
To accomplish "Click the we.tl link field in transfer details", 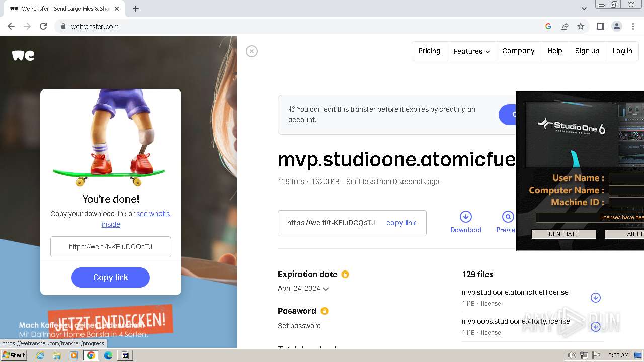I will (331, 223).
